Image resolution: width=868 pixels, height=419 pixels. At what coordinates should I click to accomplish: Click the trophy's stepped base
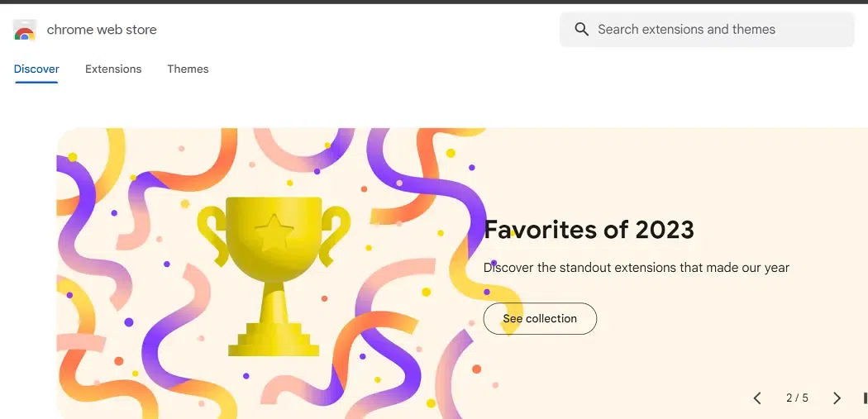(273, 341)
